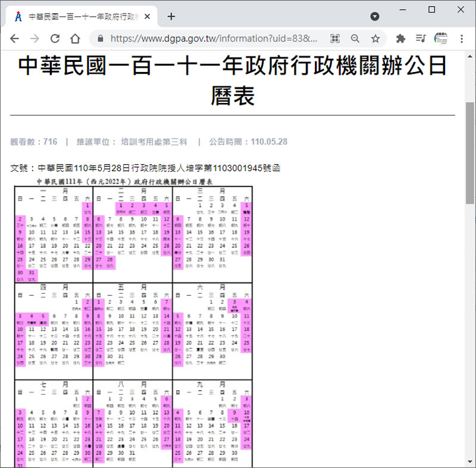Screen dimensions: 476x468
Task: Click the 四月 month header
Action: (x=54, y=287)
